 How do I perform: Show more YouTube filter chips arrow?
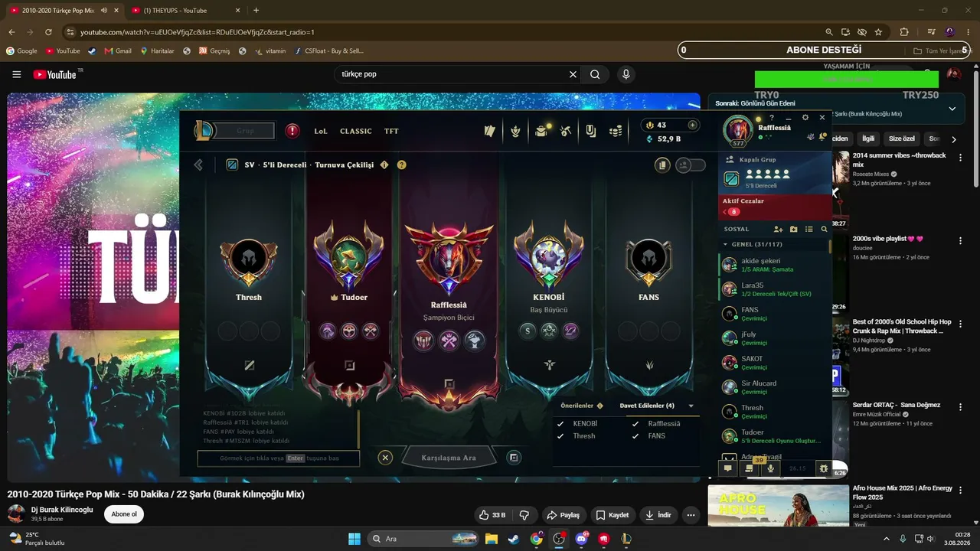[x=953, y=139]
